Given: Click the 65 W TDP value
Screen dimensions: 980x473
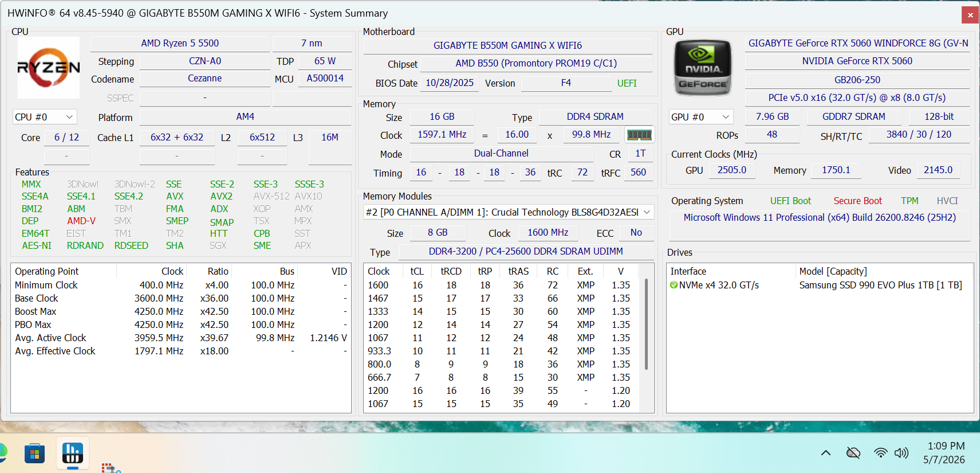Looking at the screenshot, I should 325,61.
